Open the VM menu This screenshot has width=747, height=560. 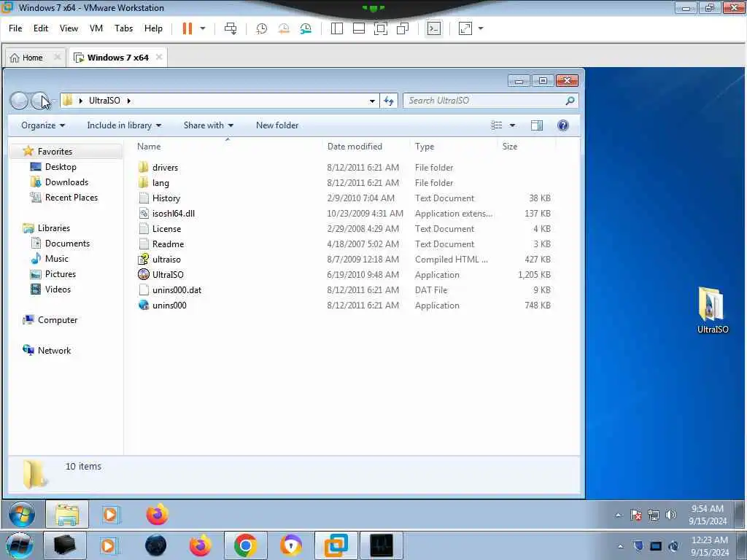pyautogui.click(x=96, y=28)
